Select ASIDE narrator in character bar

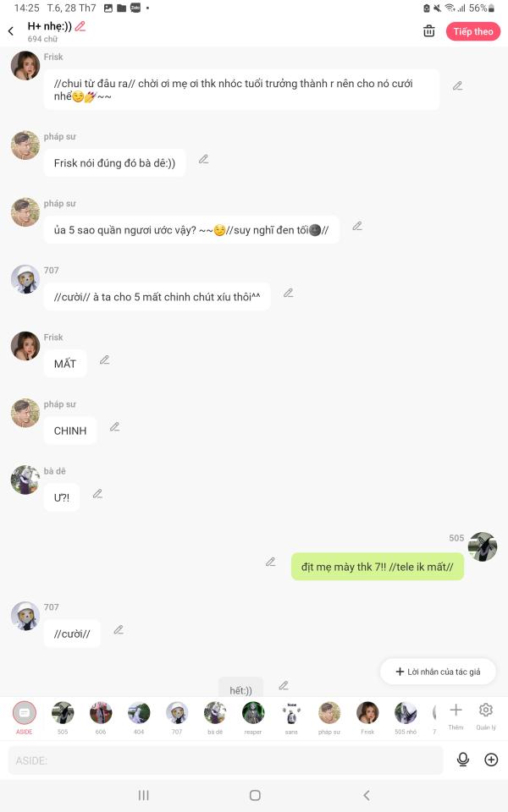pyautogui.click(x=25, y=717)
